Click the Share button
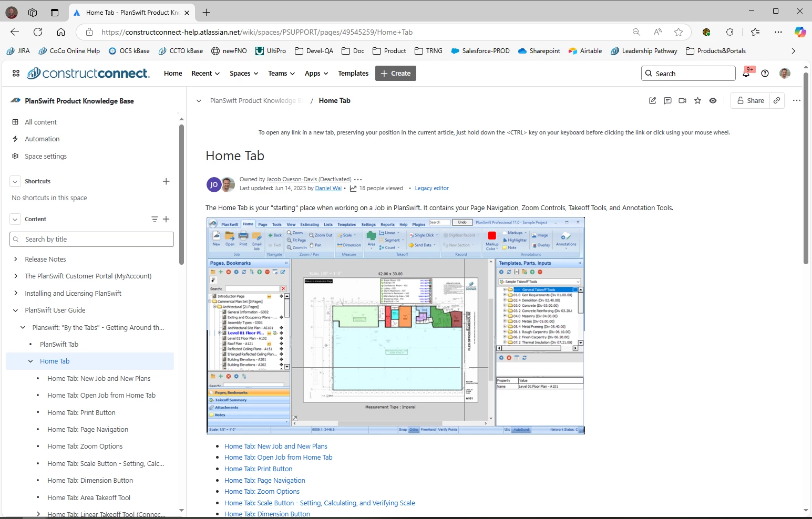 point(751,100)
